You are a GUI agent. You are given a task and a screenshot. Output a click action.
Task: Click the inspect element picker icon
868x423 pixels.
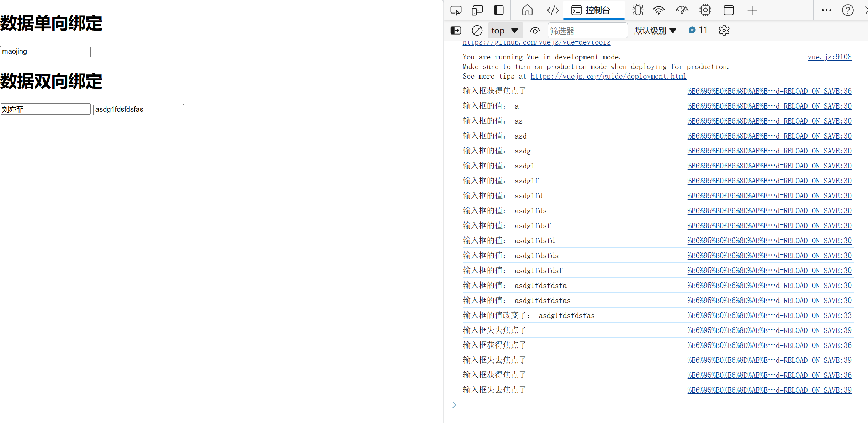(x=456, y=10)
